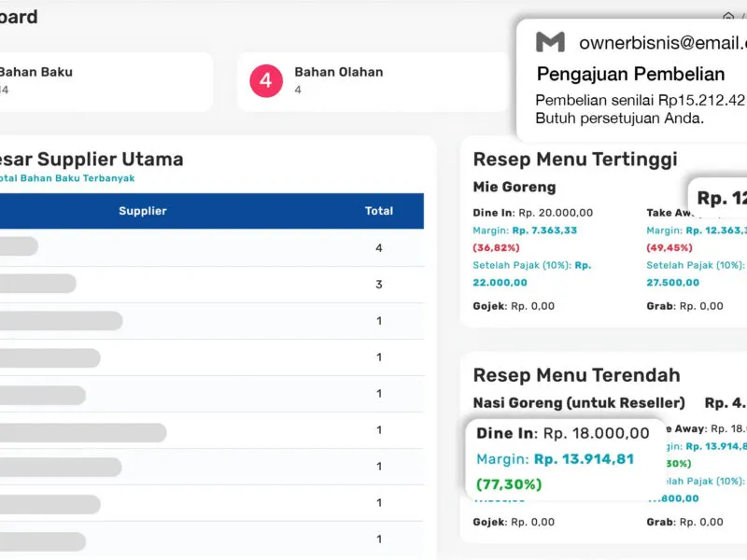This screenshot has width=747, height=560.
Task: Open Nasi Goreng (untuk Reseller) item
Action: (579, 402)
